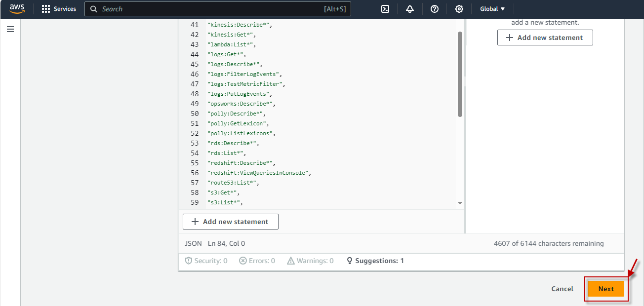Click the "logs:PutLogEvents" line
The width and height of the screenshot is (644, 306).
240,94
